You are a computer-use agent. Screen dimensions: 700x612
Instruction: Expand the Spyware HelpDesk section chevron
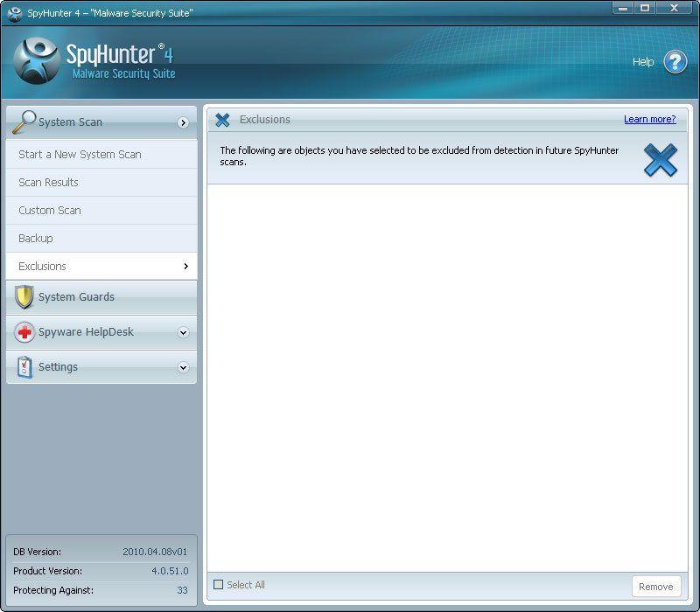183,332
